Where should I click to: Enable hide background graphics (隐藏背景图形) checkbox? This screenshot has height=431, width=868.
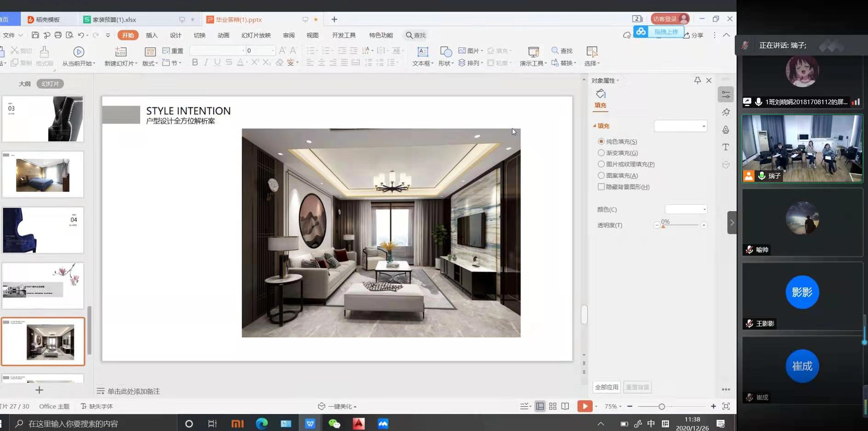coord(601,187)
